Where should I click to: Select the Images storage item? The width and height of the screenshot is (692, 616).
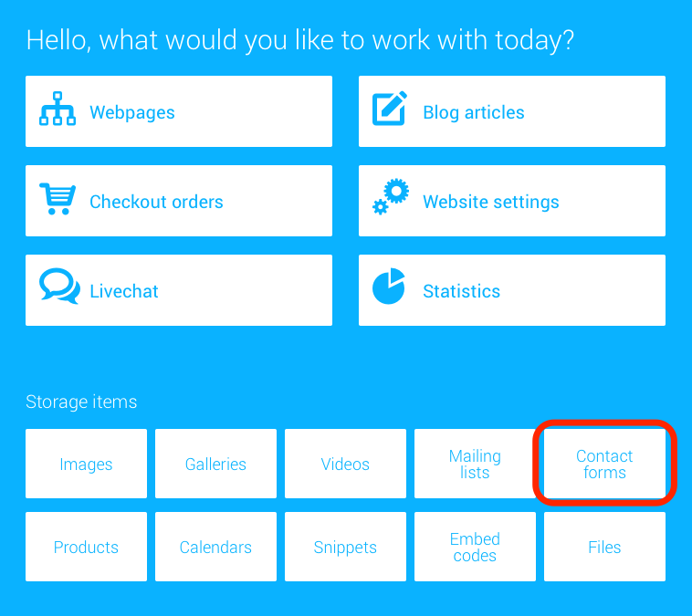86,464
